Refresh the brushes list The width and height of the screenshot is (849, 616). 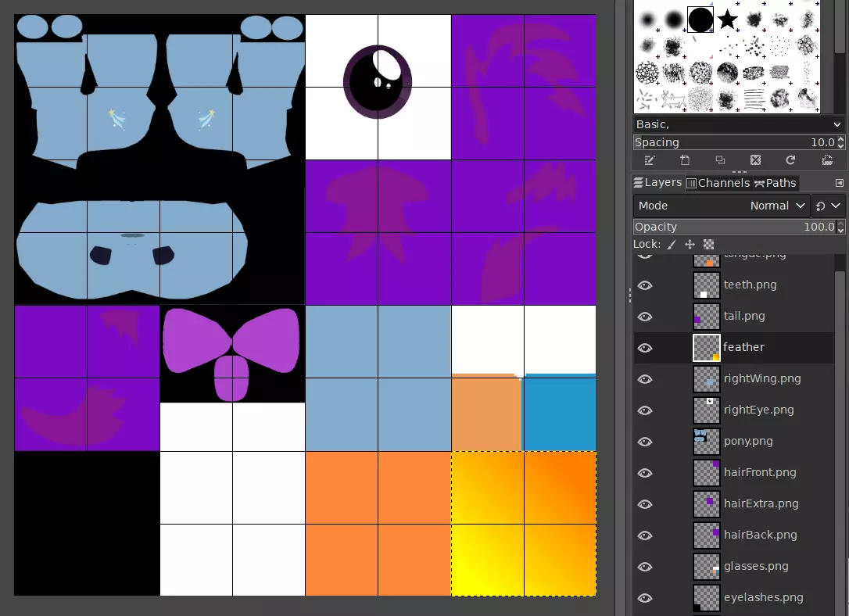pyautogui.click(x=790, y=160)
